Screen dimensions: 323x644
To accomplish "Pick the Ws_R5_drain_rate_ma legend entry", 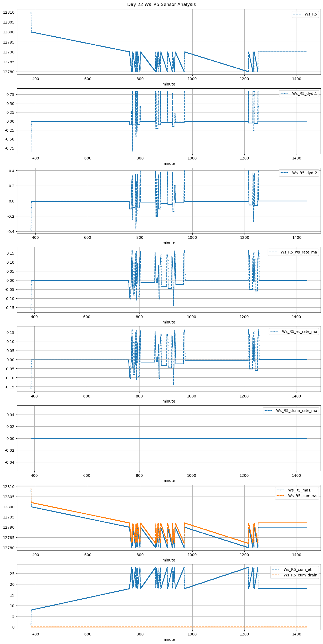I will [x=296, y=411].
